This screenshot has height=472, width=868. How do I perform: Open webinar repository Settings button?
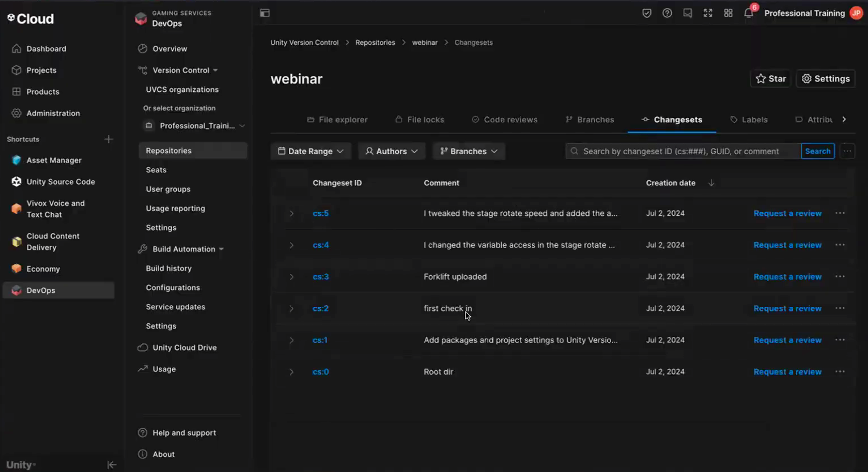pos(826,79)
